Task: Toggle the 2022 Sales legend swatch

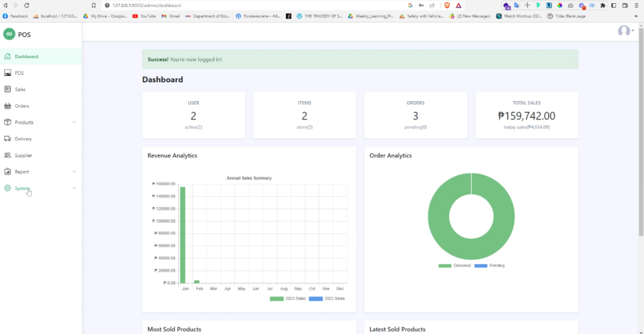Action: 315,299
